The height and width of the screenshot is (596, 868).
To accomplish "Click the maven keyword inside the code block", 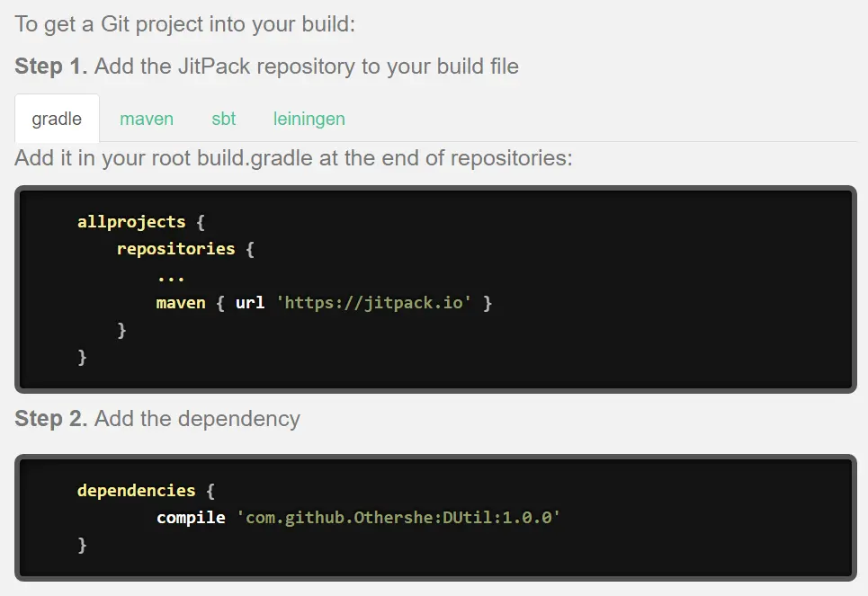I will tap(181, 303).
